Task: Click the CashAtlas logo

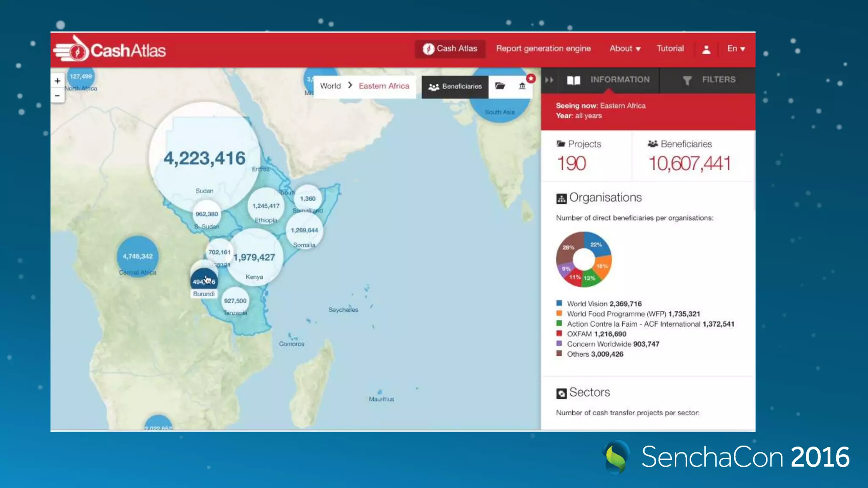Action: [110, 50]
